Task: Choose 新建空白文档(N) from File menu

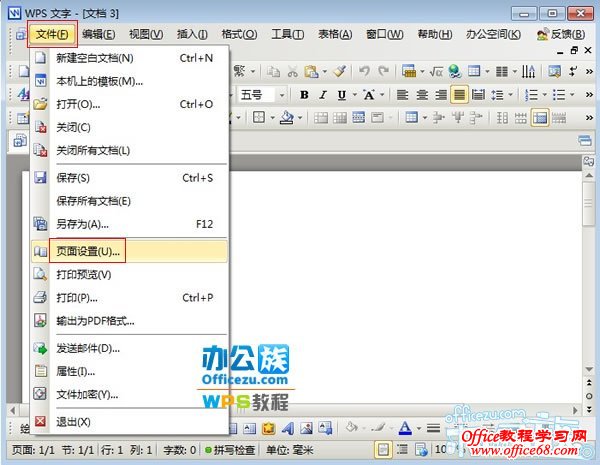Action: pos(130,58)
